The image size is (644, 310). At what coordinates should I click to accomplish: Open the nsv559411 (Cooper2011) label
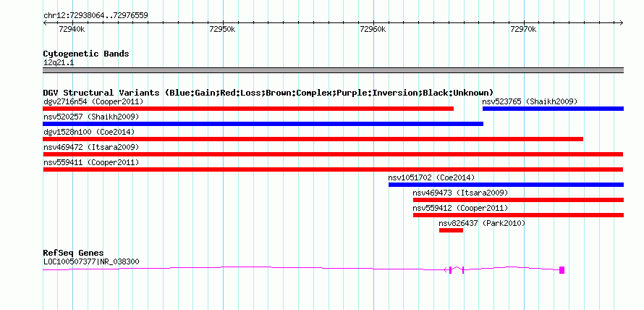pyautogui.click(x=91, y=162)
